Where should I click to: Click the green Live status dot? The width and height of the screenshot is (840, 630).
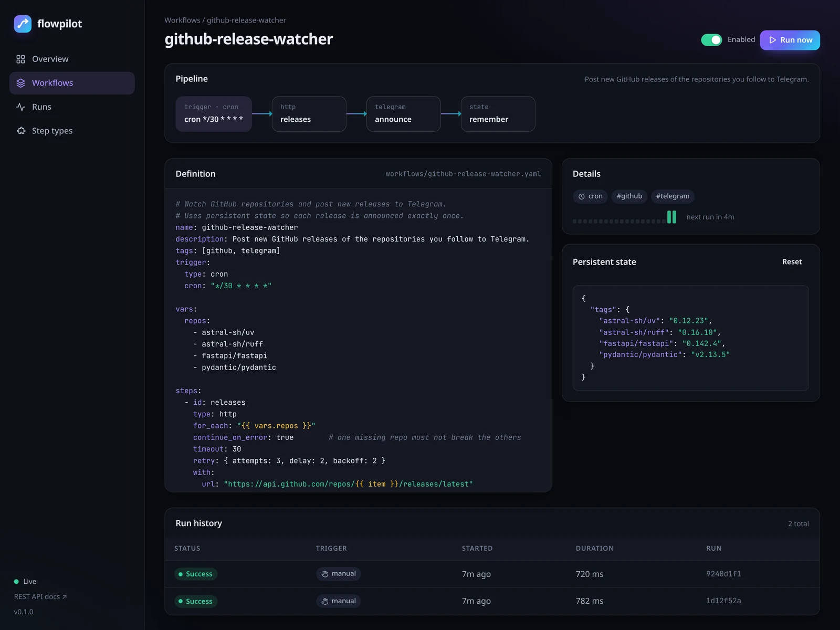16,582
